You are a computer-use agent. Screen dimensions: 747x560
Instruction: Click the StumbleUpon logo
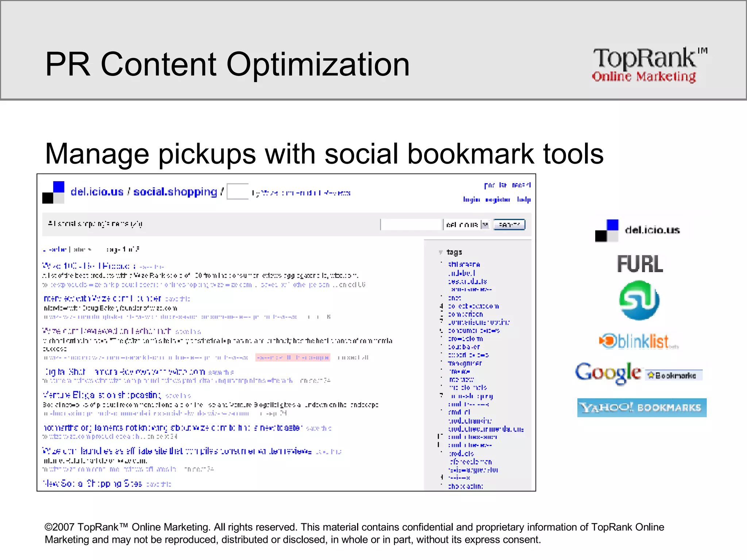[x=639, y=300]
